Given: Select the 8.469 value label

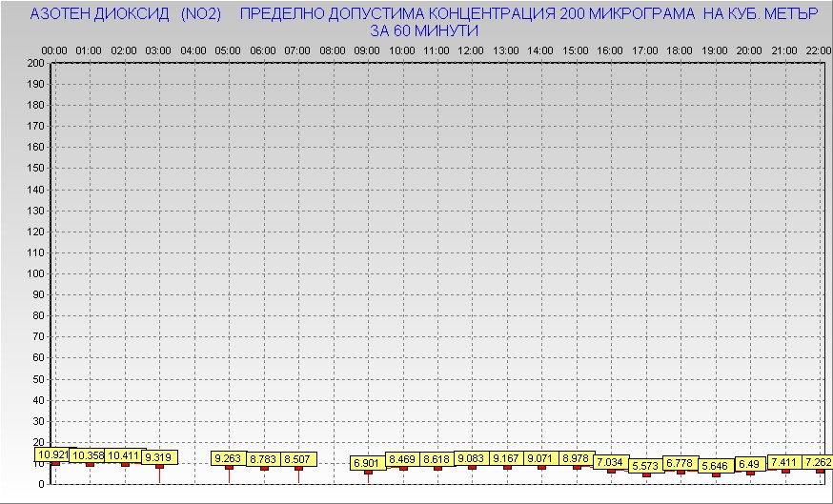Looking at the screenshot, I should pyautogui.click(x=403, y=459).
